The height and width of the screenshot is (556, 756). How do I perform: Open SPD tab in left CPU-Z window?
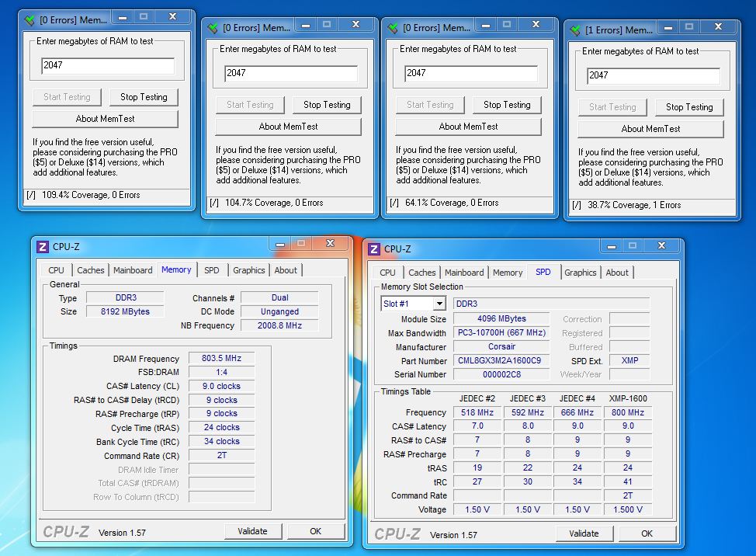point(212,270)
